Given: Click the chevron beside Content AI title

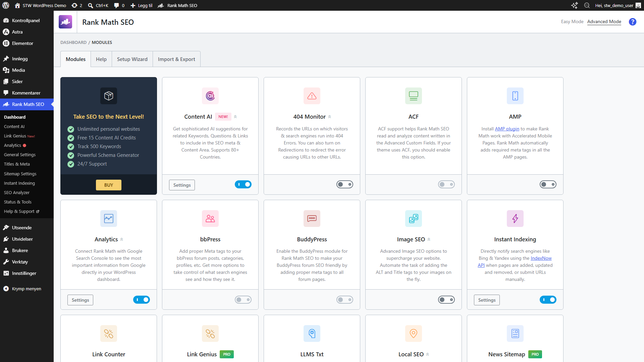Looking at the screenshot, I should (x=235, y=117).
